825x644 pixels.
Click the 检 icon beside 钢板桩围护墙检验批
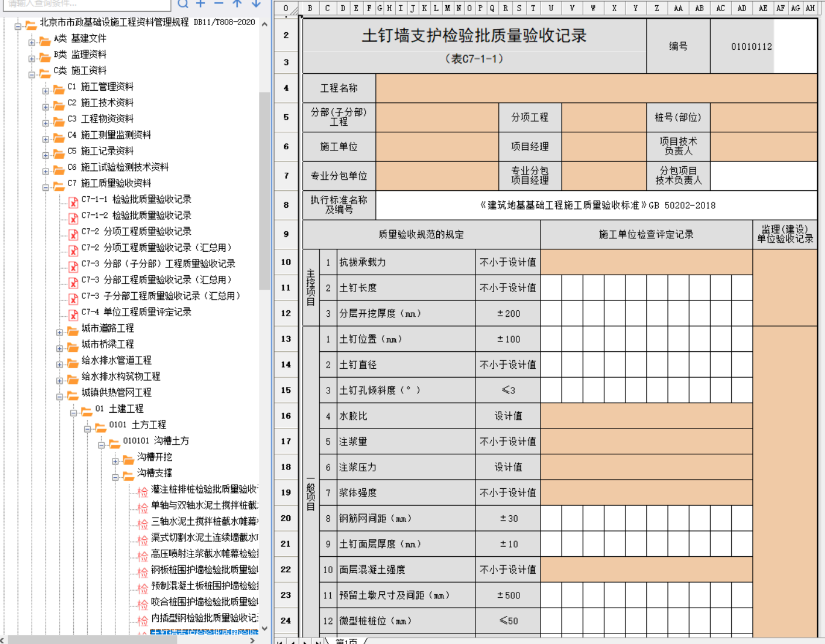click(x=142, y=572)
